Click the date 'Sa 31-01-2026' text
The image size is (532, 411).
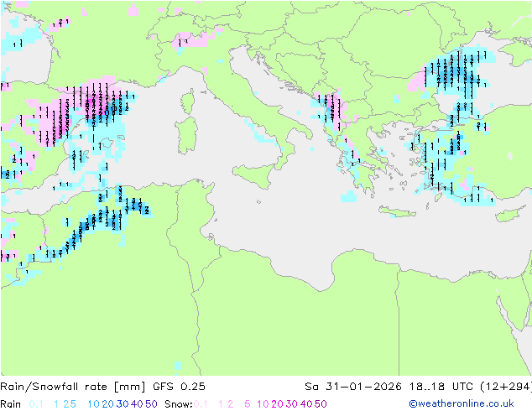[353, 387]
